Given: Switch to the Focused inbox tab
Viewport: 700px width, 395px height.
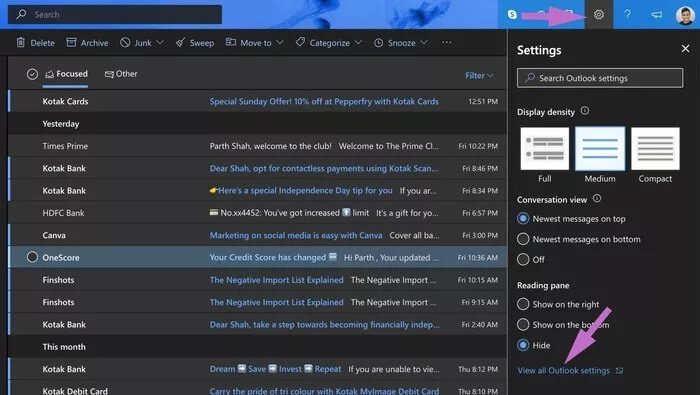Looking at the screenshot, I should tap(66, 74).
